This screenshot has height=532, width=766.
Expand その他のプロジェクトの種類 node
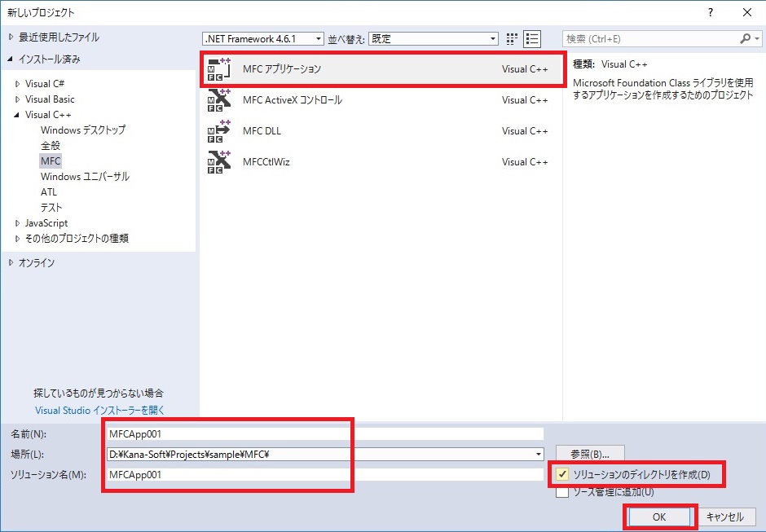click(x=18, y=239)
